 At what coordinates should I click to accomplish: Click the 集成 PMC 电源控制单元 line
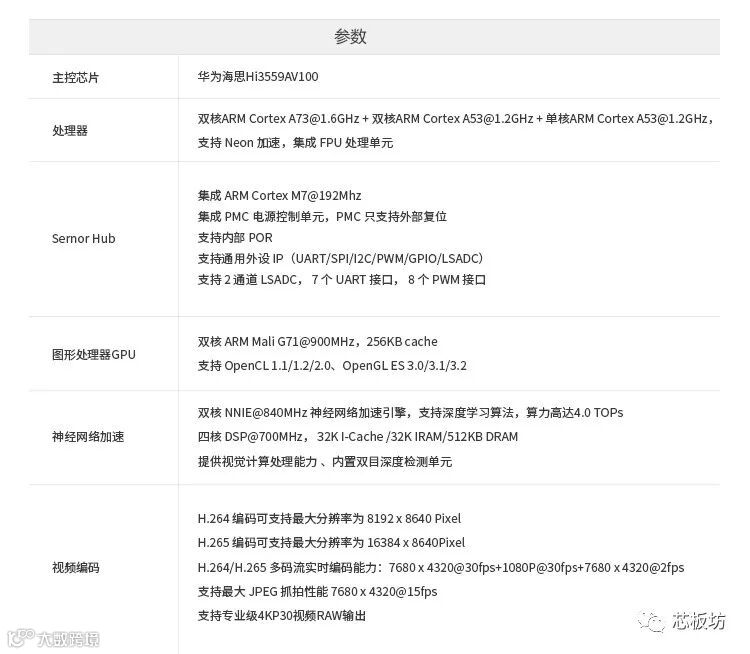click(x=322, y=217)
